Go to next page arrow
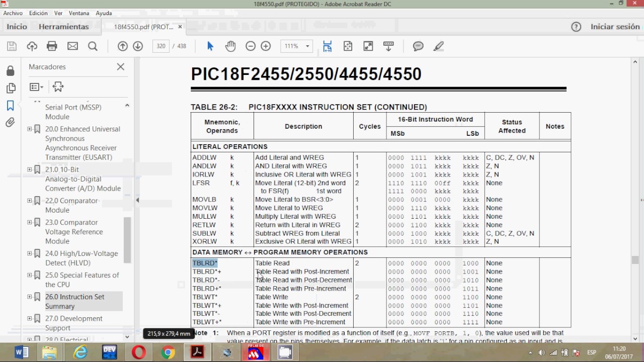 pos(138,46)
